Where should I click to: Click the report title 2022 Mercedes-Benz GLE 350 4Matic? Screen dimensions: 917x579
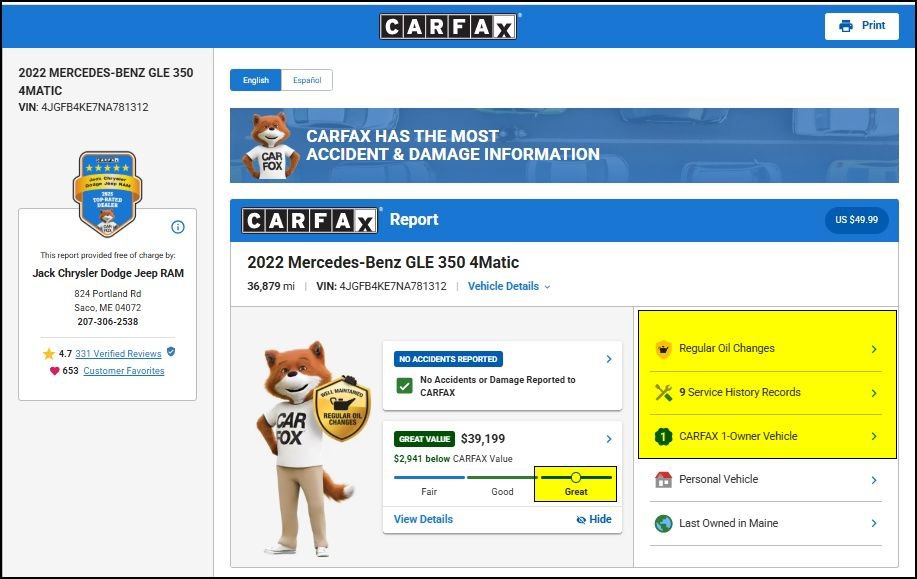[383, 263]
